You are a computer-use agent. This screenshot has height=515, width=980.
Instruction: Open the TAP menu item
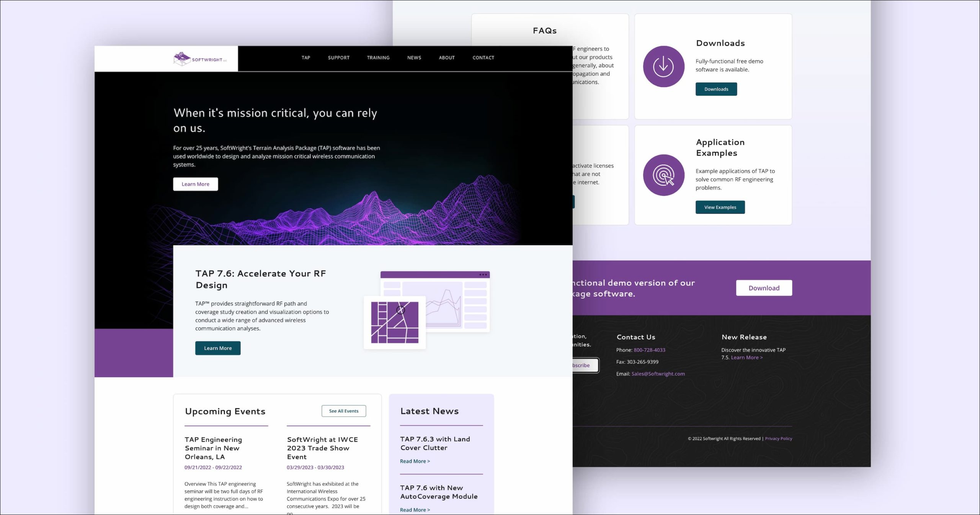pos(306,58)
